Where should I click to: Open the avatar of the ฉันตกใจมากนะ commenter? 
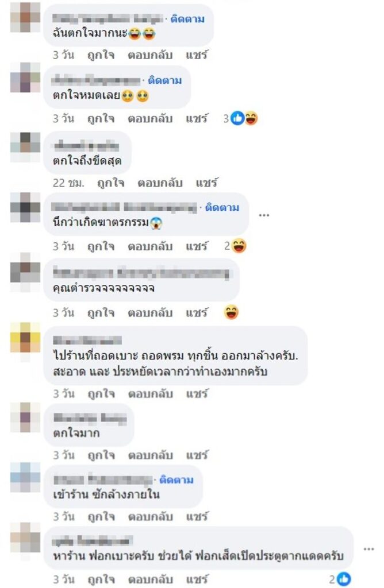pyautogui.click(x=25, y=17)
